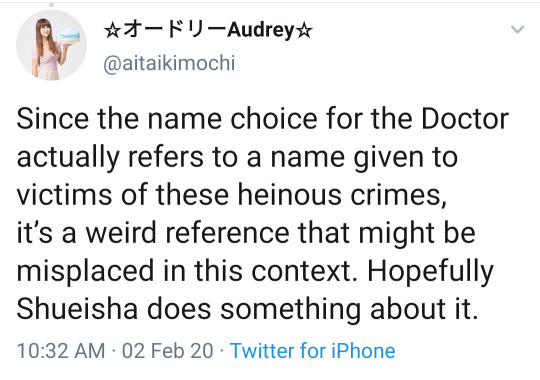
Task: Click the trailing star icon after Audrey
Action: (x=304, y=31)
